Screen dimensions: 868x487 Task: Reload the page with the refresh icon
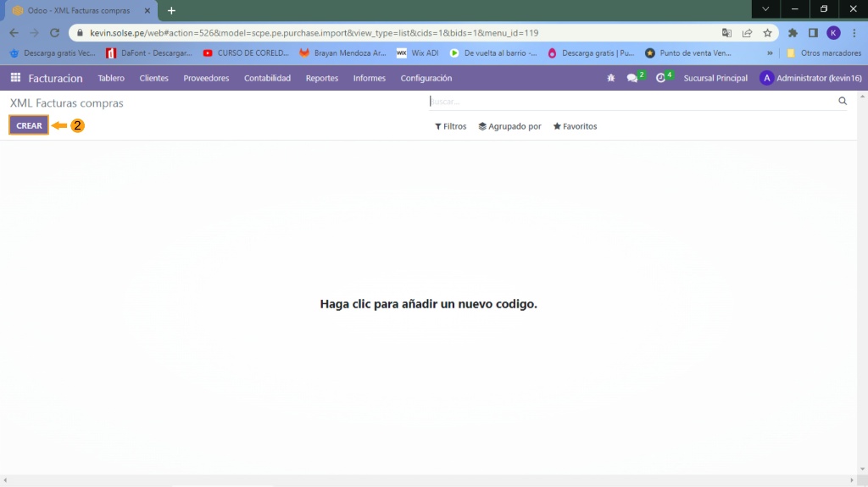[x=55, y=33]
